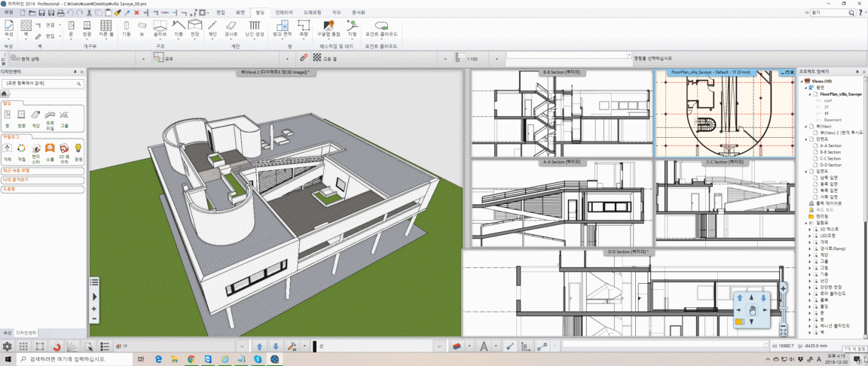Click Windows Start button on taskbar
Viewport: 868px width, 366px height.
(8, 359)
